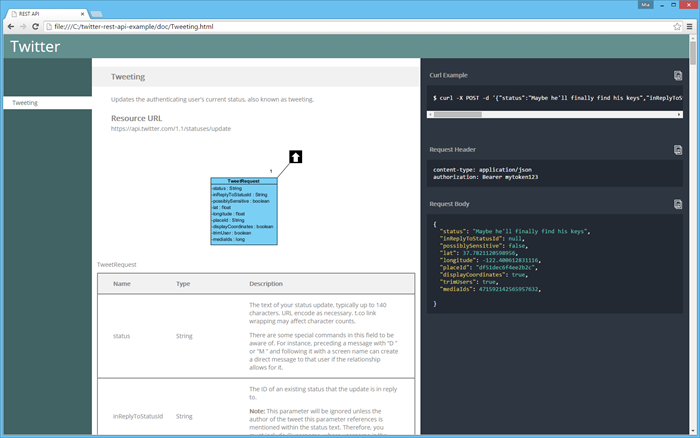
Task: Open a new browser tab
Action: [x=96, y=14]
